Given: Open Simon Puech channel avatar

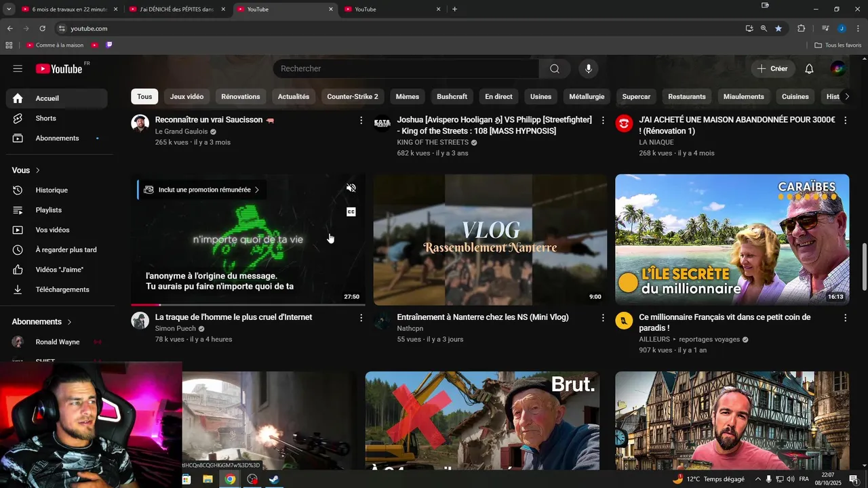Looking at the screenshot, I should click(140, 321).
